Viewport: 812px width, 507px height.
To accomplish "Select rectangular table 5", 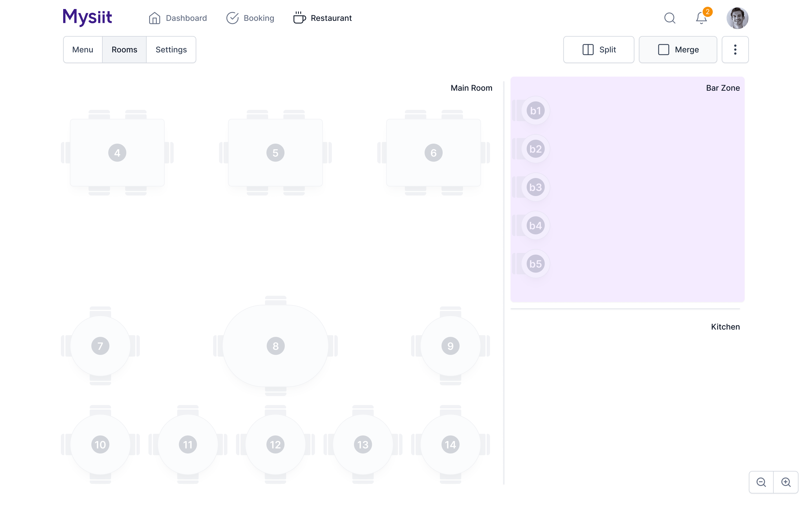I will 275,153.
